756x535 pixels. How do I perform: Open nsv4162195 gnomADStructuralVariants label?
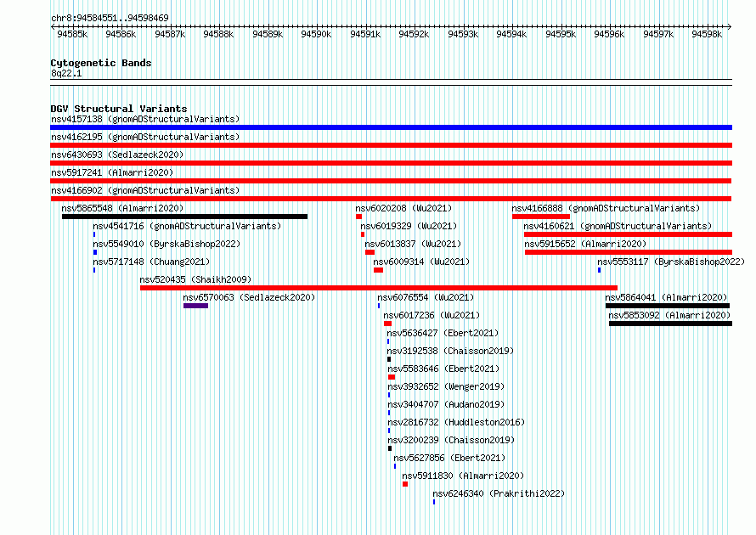tap(145, 137)
